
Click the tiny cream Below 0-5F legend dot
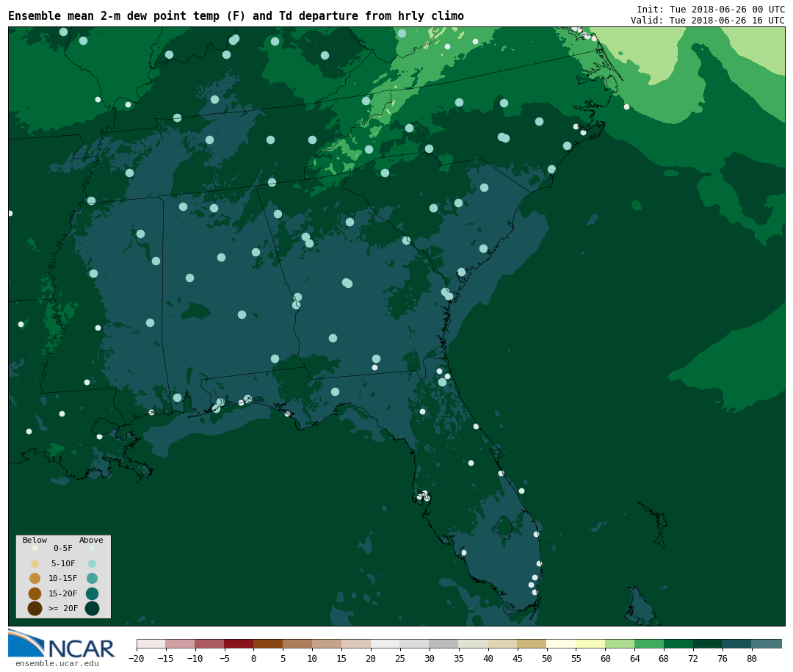[35, 548]
